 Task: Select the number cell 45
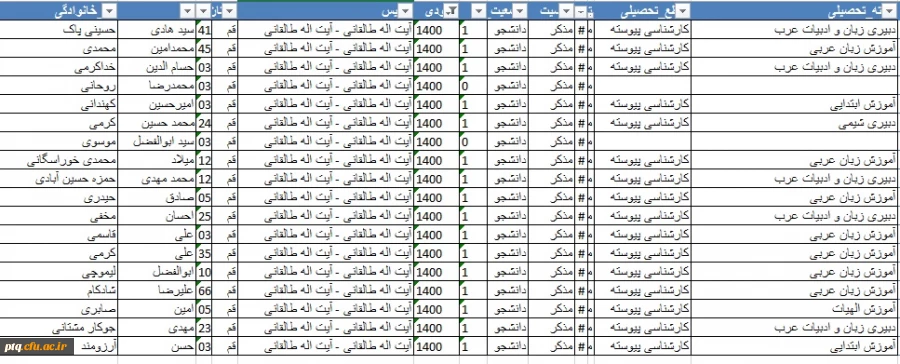(204, 49)
